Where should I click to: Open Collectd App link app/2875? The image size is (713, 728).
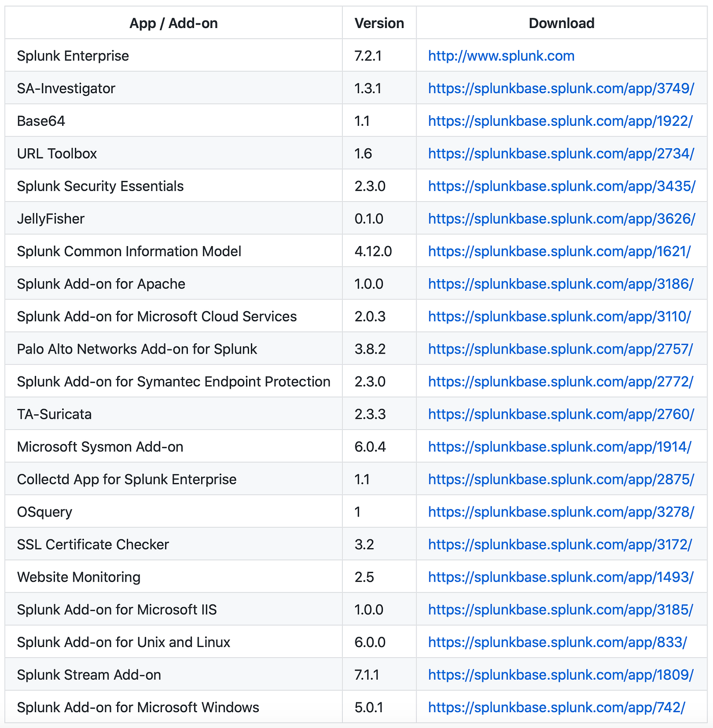pyautogui.click(x=561, y=479)
